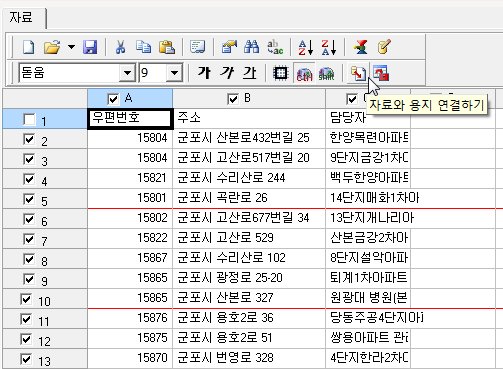Select cell '군포시 용호2로 51'

point(249,338)
